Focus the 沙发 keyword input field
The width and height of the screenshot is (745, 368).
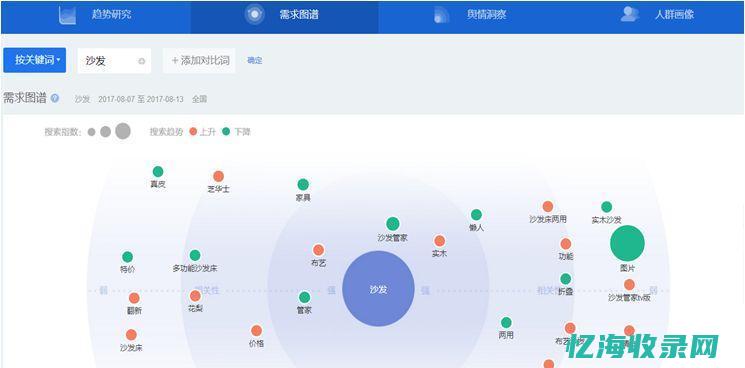coord(114,61)
